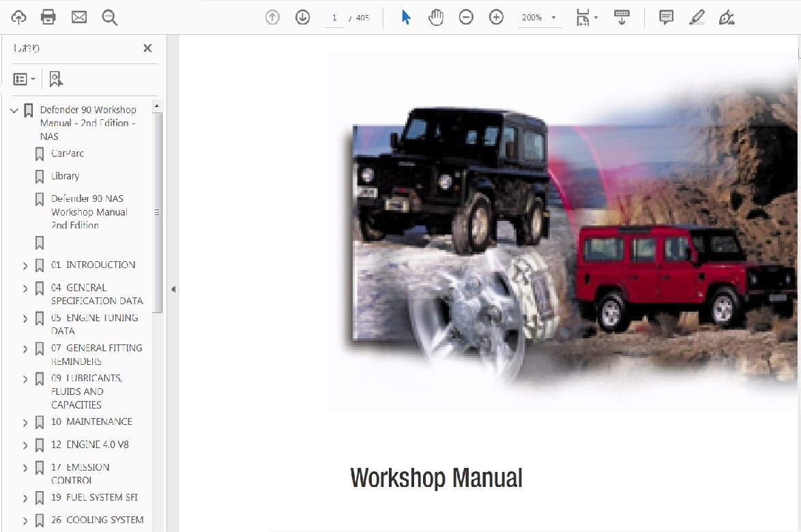Expand 07 GENERAL FITTING REMINDERS bookmark
Screen dimensions: 801x532
click(x=25, y=349)
